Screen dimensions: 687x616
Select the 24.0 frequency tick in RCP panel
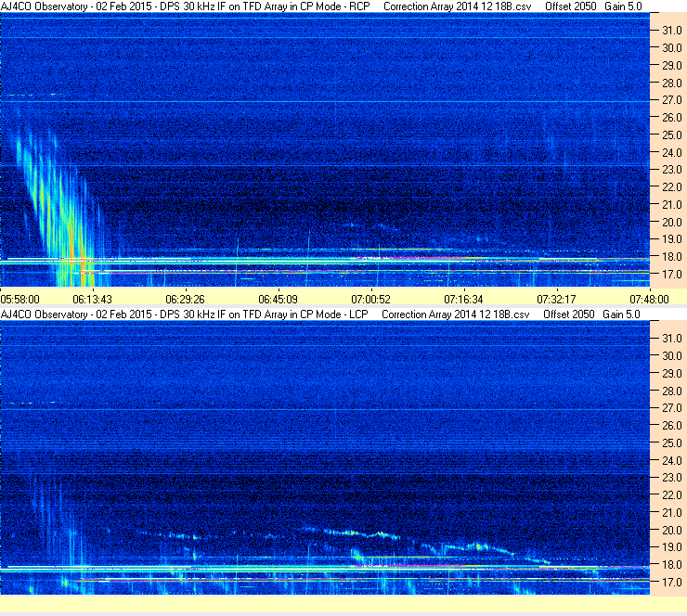pyautogui.click(x=672, y=152)
